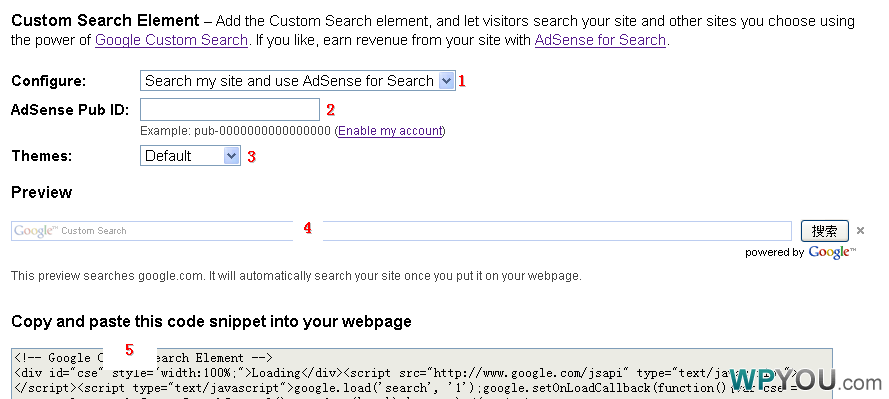This screenshot has height=399, width=889.
Task: Click the "Copy and paste this code snippet" heading
Action: coord(211,322)
